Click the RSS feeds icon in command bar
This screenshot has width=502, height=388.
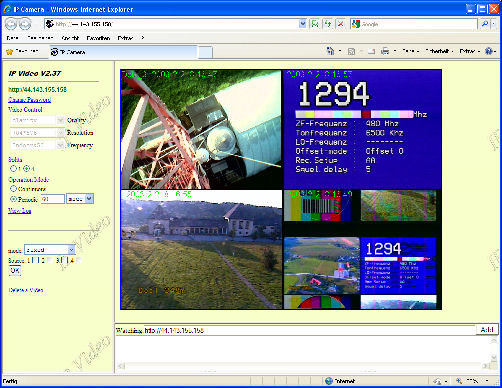(351, 51)
